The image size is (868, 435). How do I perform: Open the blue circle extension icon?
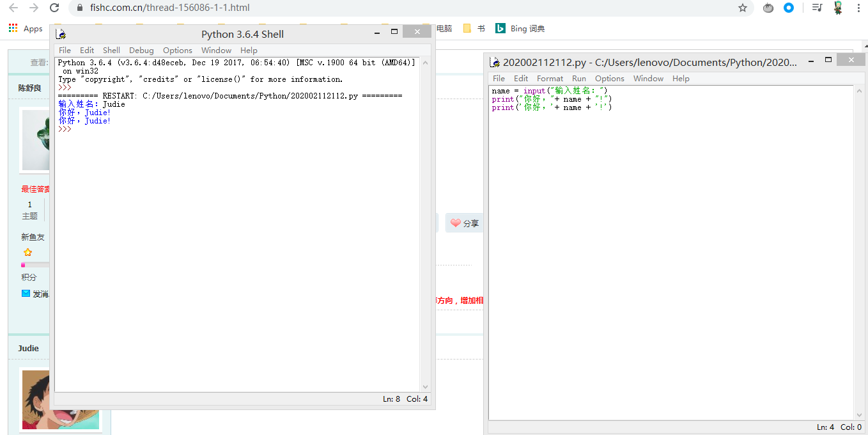(x=789, y=8)
